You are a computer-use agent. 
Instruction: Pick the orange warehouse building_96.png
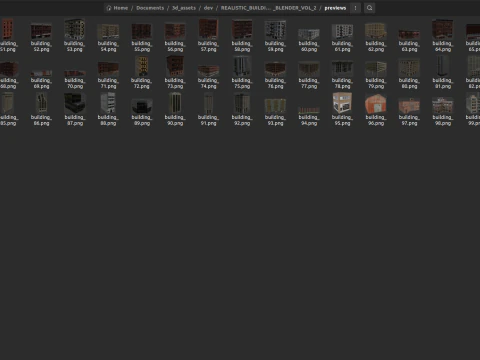376,104
